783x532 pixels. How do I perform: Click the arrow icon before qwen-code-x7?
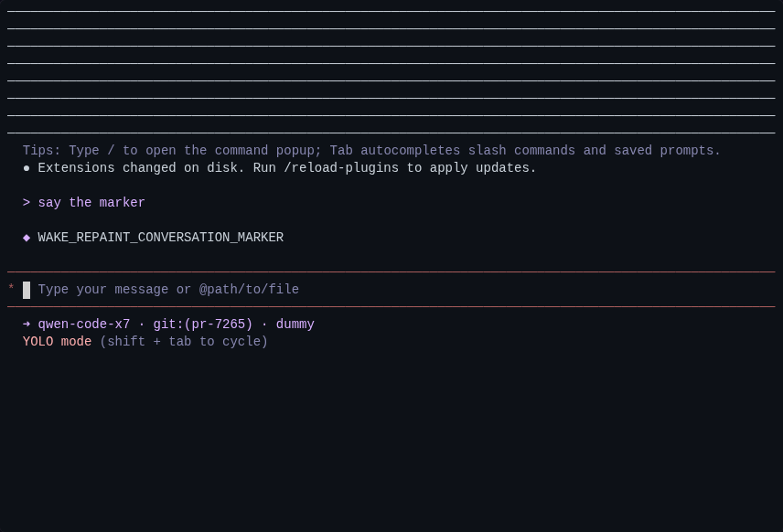pos(27,325)
